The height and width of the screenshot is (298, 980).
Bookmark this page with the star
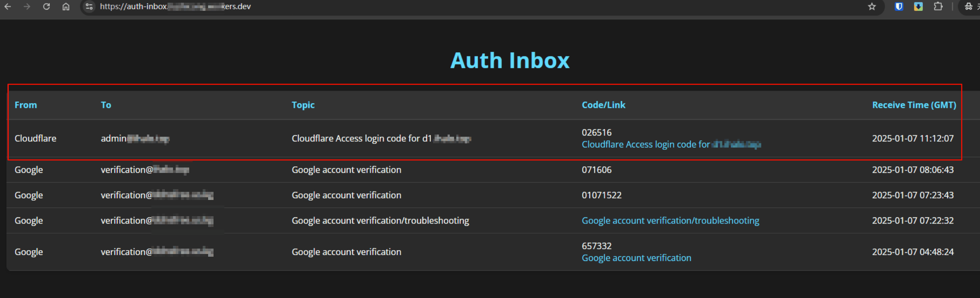872,7
